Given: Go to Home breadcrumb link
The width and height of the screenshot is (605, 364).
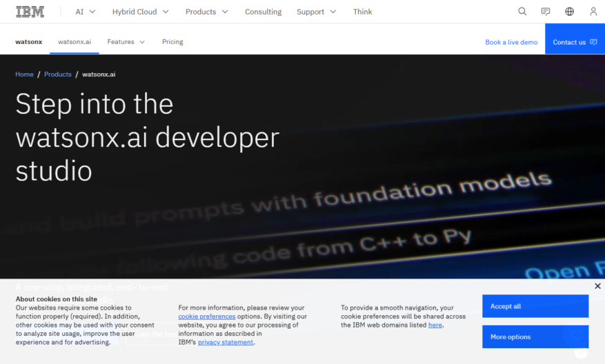Looking at the screenshot, I should 24,74.
